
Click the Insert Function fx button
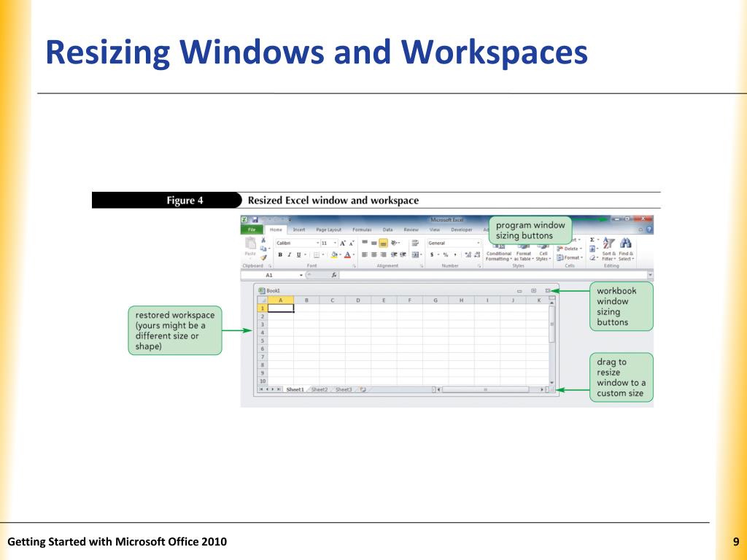pyautogui.click(x=334, y=275)
